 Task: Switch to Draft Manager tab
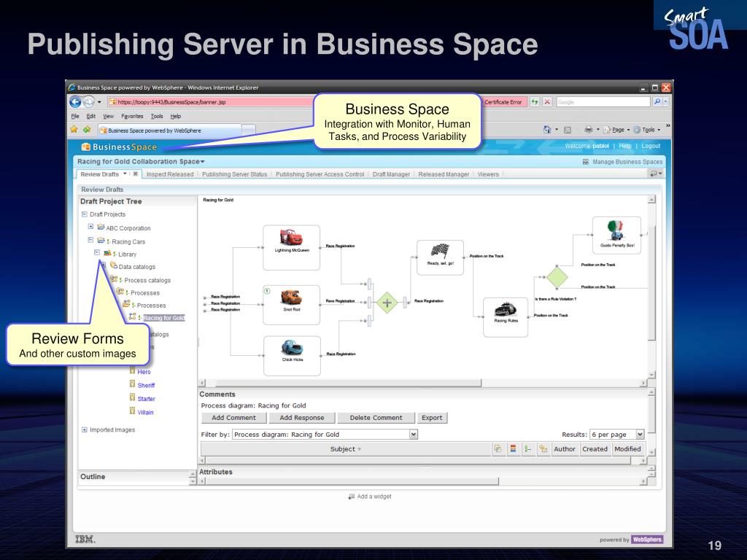pos(391,174)
